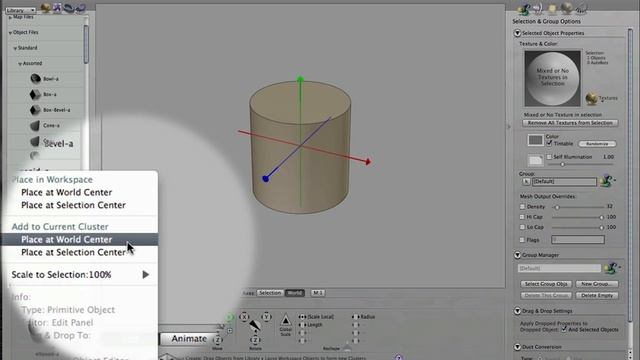This screenshot has height=360, width=640.
Task: Click the Density override slider
Action: (x=578, y=207)
